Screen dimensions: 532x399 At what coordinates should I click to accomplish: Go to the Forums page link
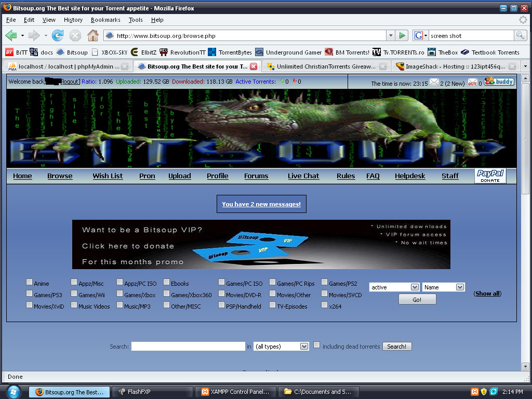click(x=256, y=176)
